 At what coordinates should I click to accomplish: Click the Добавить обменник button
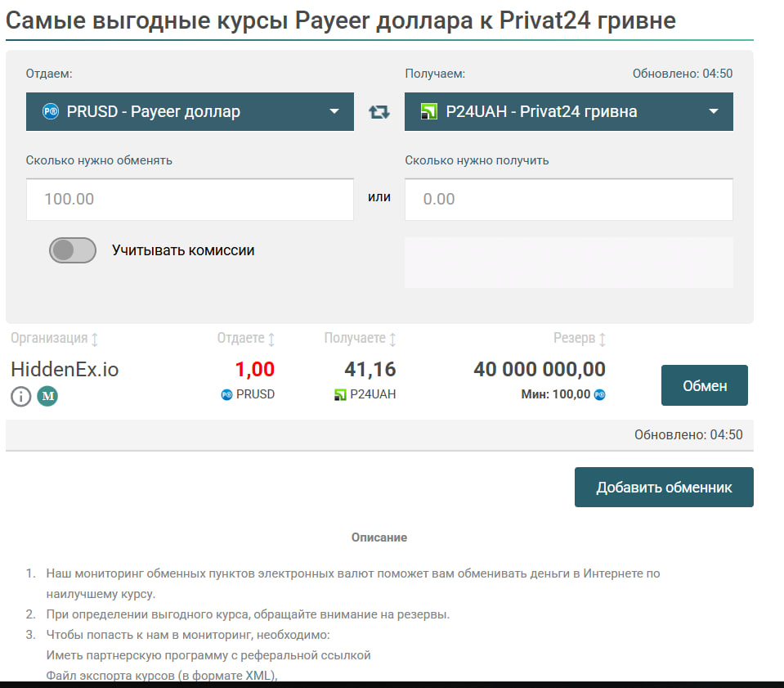[x=664, y=488]
